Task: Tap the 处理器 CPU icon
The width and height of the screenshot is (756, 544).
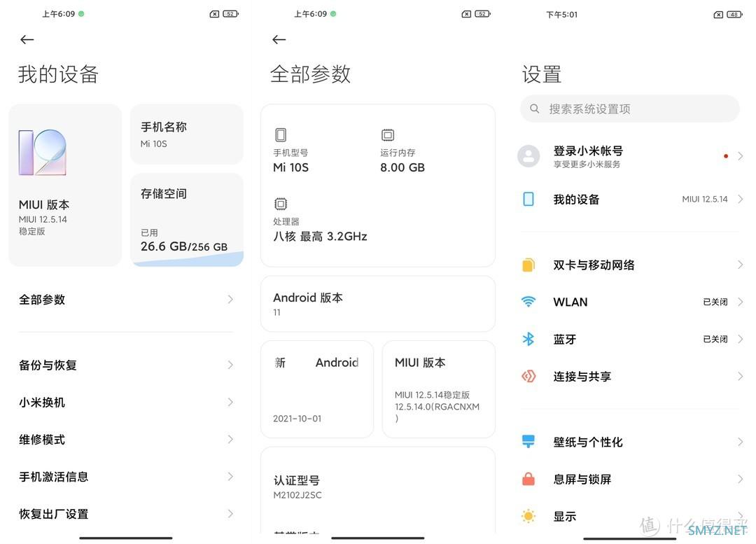Action: 281,204
